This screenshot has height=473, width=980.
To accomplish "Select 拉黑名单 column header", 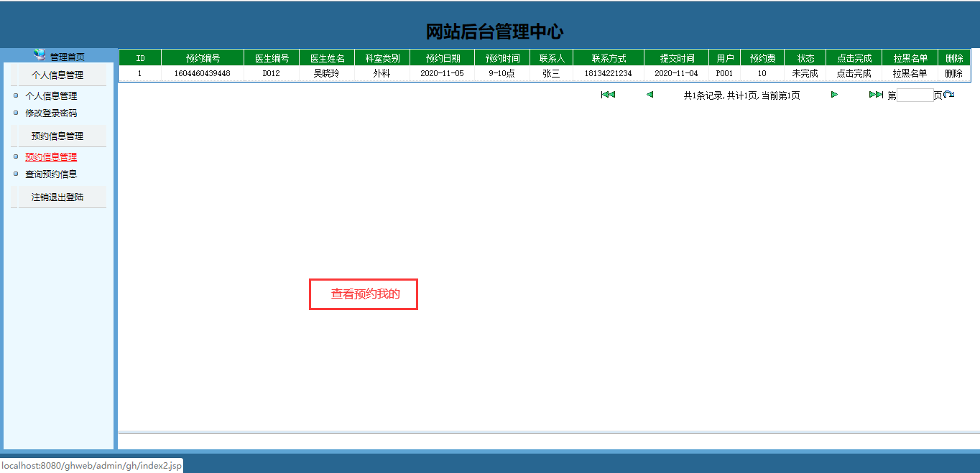I will click(x=910, y=58).
